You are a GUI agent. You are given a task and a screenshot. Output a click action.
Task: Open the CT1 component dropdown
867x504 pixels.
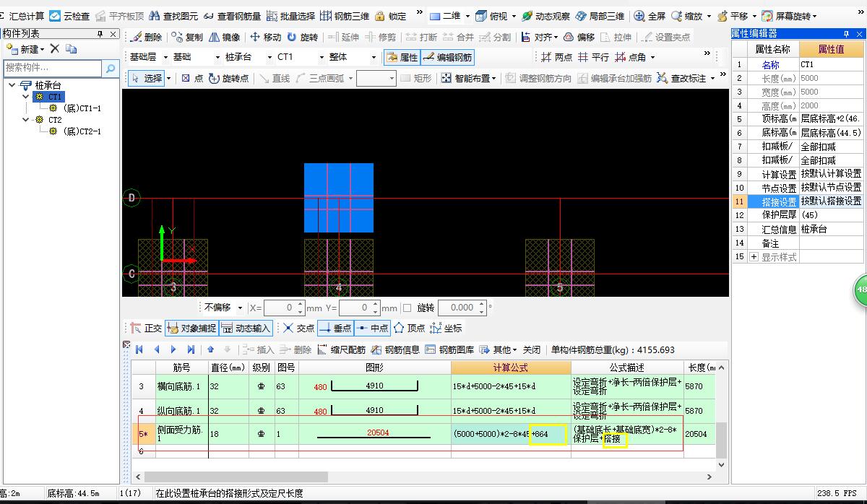[x=322, y=58]
